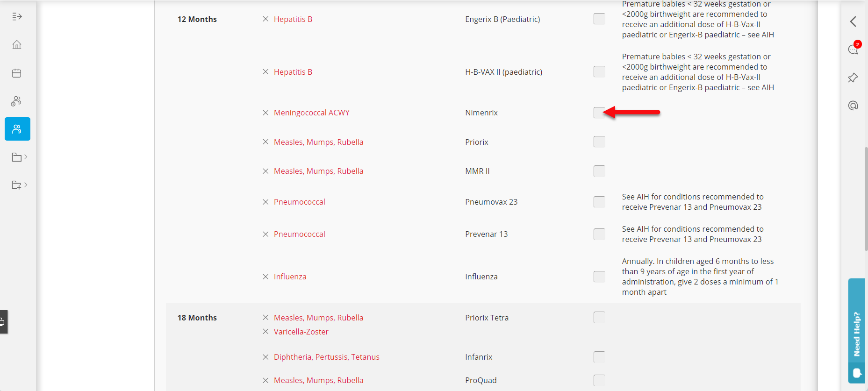This screenshot has height=391, width=868.
Task: Select the 12 Months age heading
Action: (x=197, y=19)
